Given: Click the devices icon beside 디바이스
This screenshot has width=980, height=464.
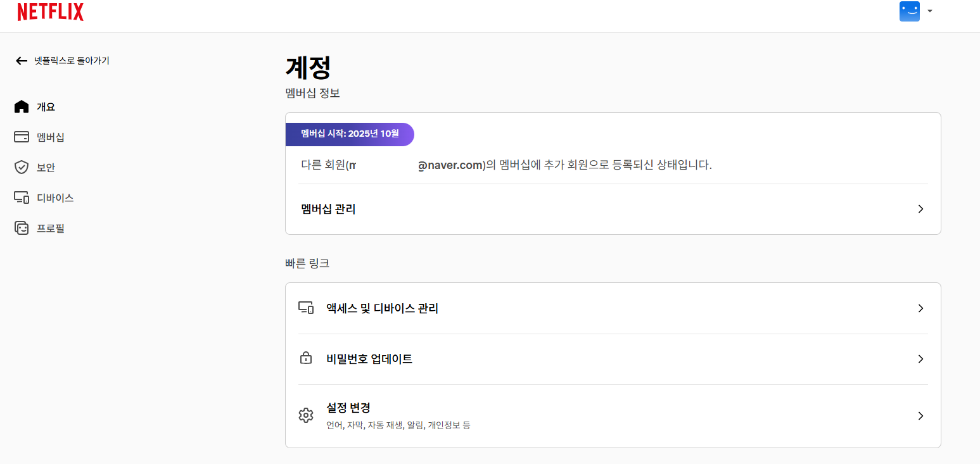Looking at the screenshot, I should coord(22,198).
